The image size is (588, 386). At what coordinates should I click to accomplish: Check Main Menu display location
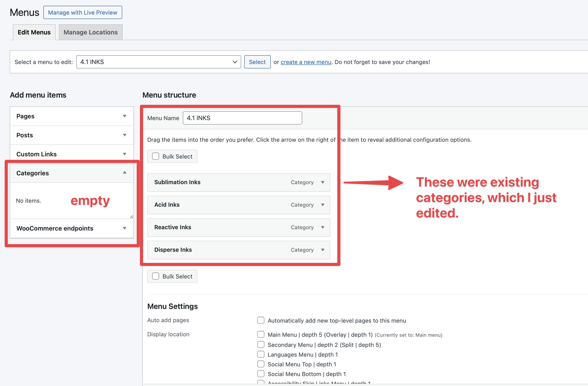(x=261, y=334)
